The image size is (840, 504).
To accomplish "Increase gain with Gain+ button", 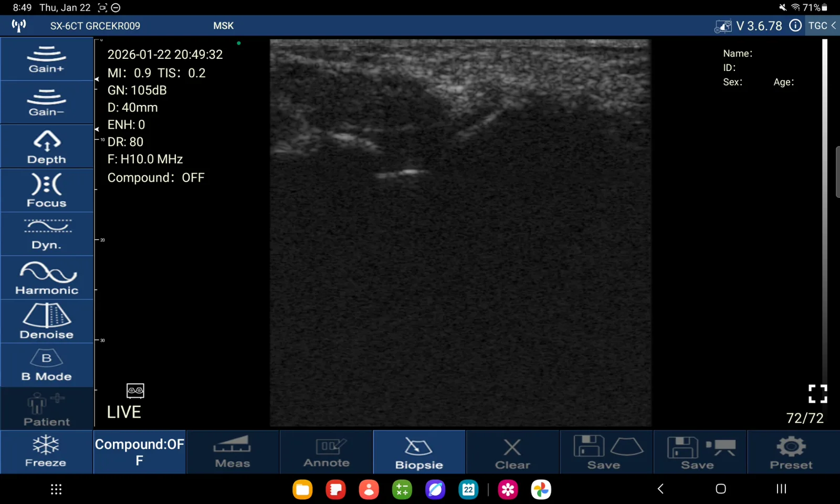I will [47, 59].
